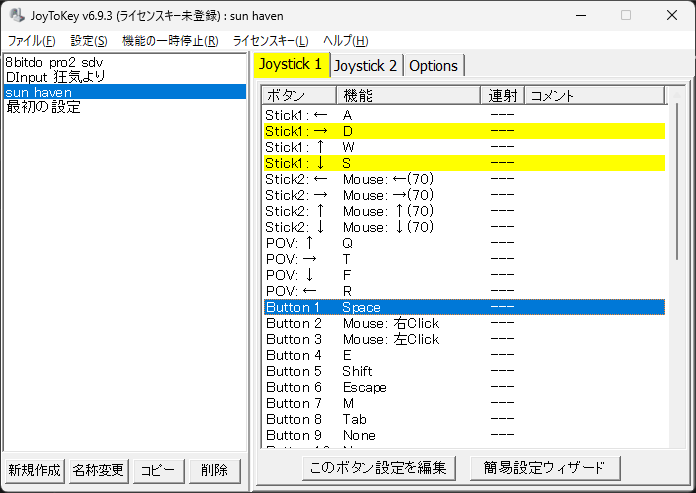Image resolution: width=696 pixels, height=493 pixels.
Task: Select the 最初の設定 profile
Action: click(x=125, y=107)
